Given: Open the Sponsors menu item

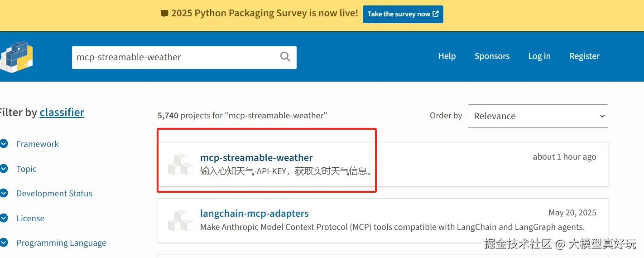Looking at the screenshot, I should (x=492, y=56).
